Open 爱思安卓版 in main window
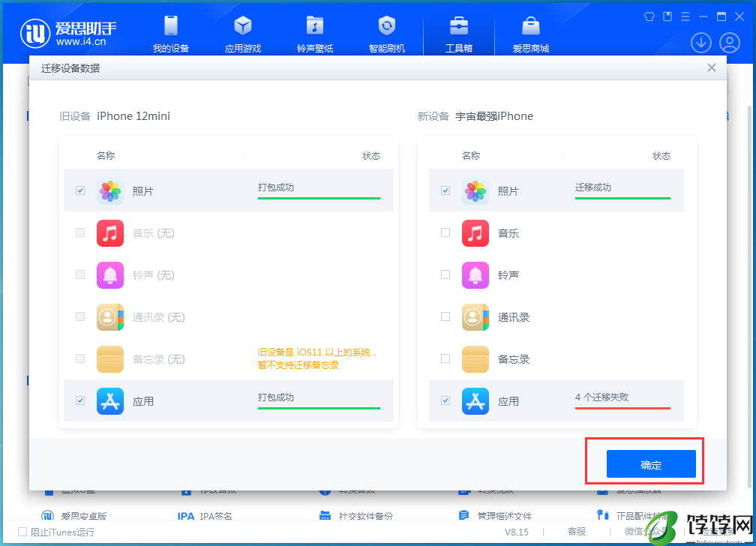756x546 pixels. click(x=73, y=516)
